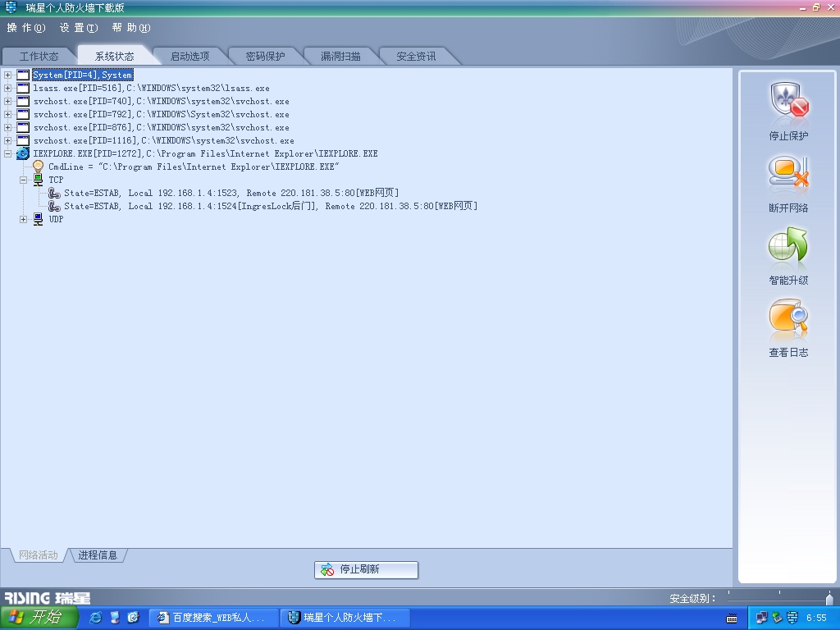The width and height of the screenshot is (840, 630).
Task: Expand the svchost.exe PID=876 node
Action: tap(7, 127)
